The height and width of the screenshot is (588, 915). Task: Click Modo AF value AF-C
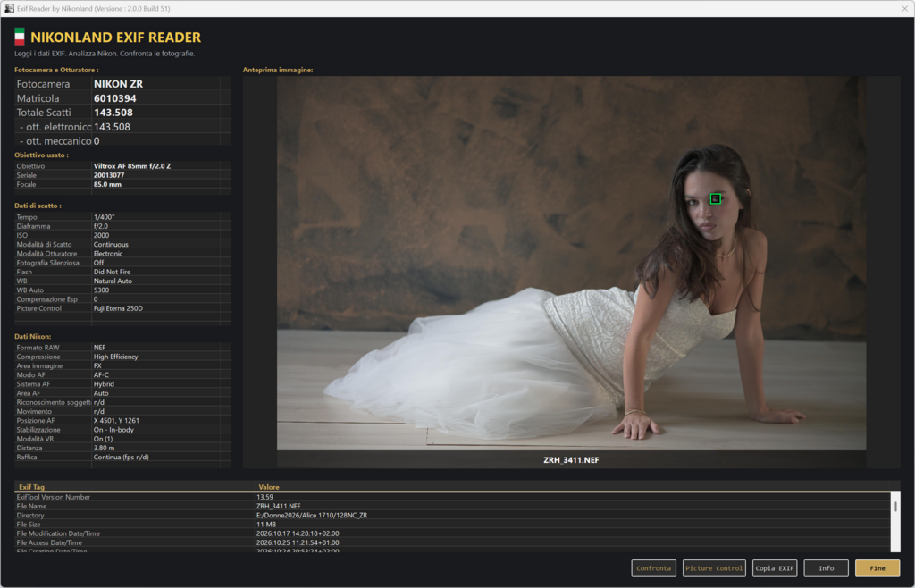[x=101, y=375]
